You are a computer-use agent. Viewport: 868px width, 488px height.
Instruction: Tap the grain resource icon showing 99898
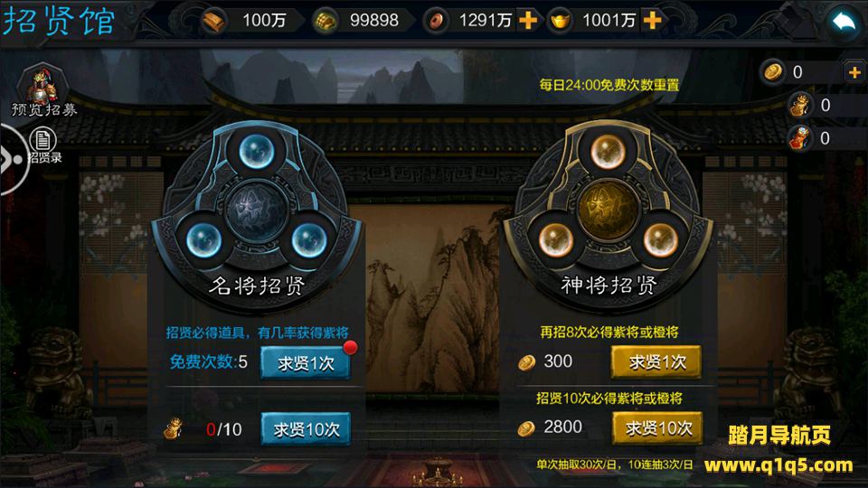point(325,21)
